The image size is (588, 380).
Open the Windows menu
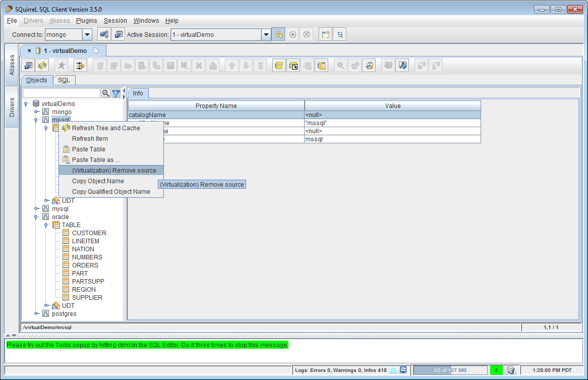146,21
